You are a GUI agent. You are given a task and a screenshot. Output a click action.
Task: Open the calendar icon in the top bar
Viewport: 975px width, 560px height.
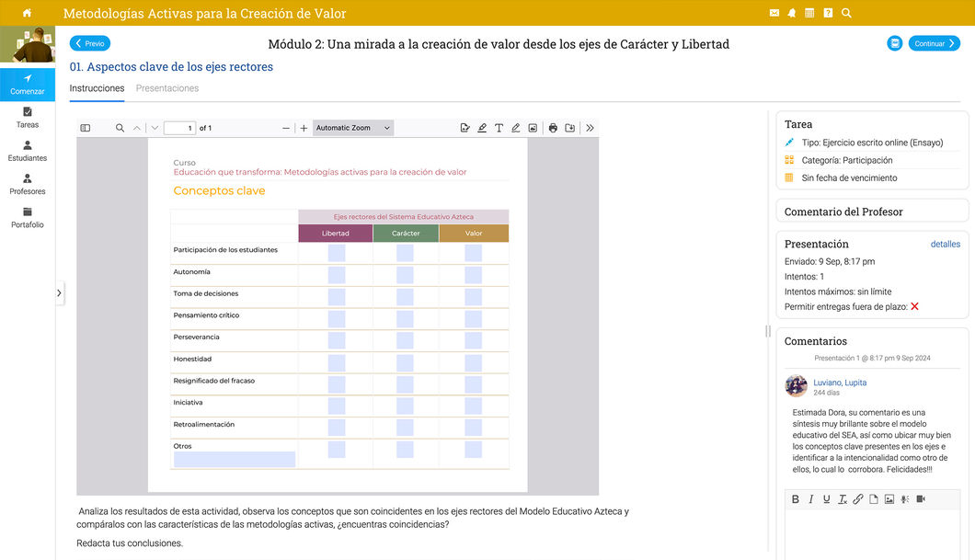tap(809, 13)
